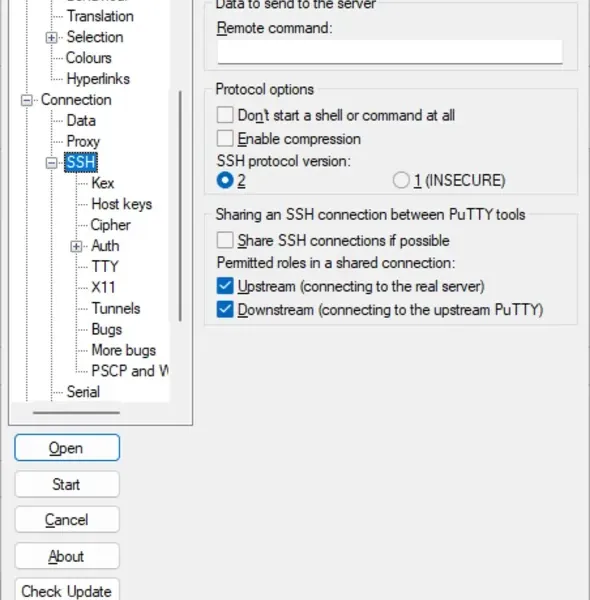
Task: Expand the Auth tree node
Action: coord(76,246)
